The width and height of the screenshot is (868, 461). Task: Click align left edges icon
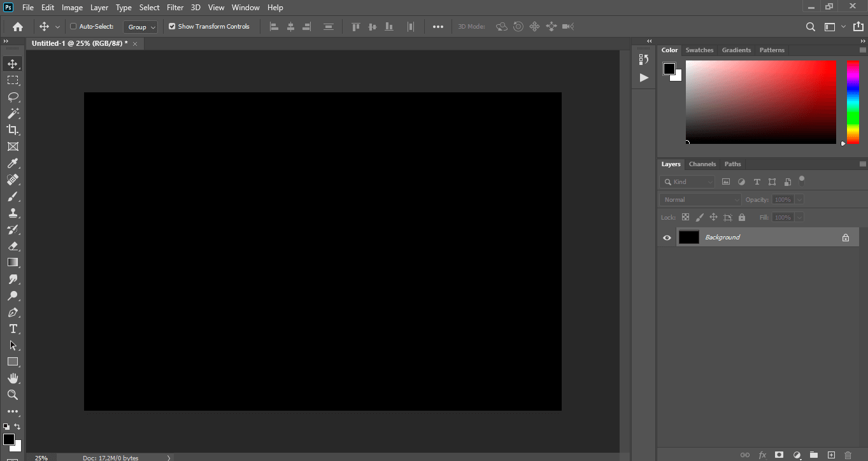(274, 27)
